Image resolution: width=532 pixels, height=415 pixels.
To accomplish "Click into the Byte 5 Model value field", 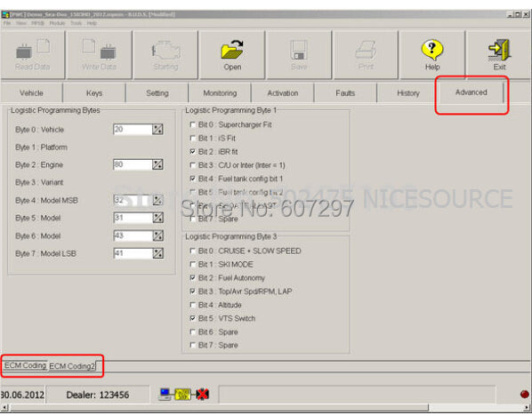I will (x=133, y=218).
